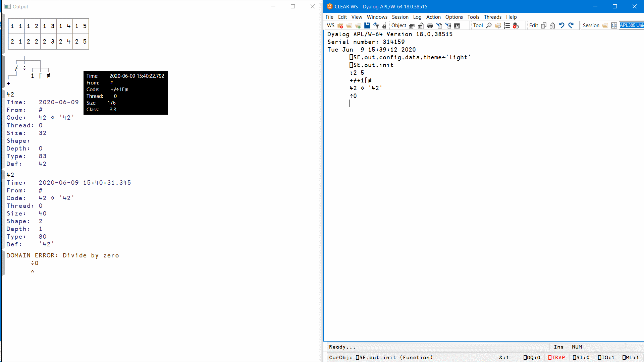Click the Paste clipboard icon

coord(552,25)
